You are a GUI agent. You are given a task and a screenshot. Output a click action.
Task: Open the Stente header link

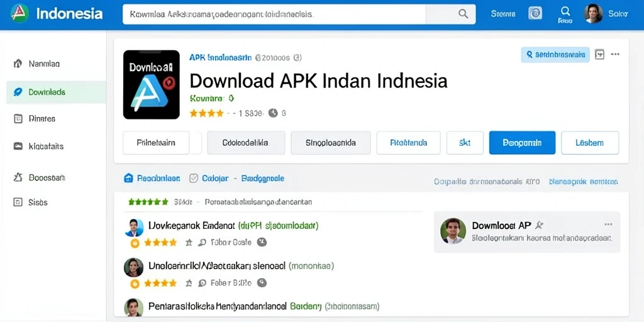pyautogui.click(x=502, y=14)
